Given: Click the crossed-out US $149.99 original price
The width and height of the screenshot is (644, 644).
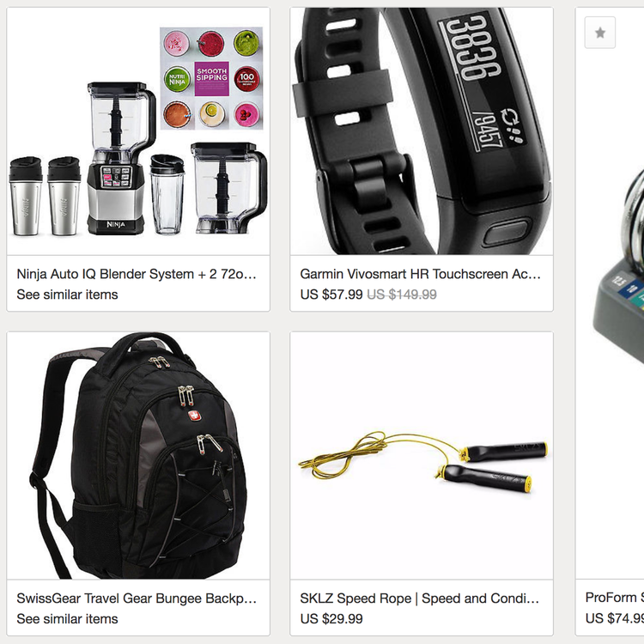Looking at the screenshot, I should (x=402, y=295).
